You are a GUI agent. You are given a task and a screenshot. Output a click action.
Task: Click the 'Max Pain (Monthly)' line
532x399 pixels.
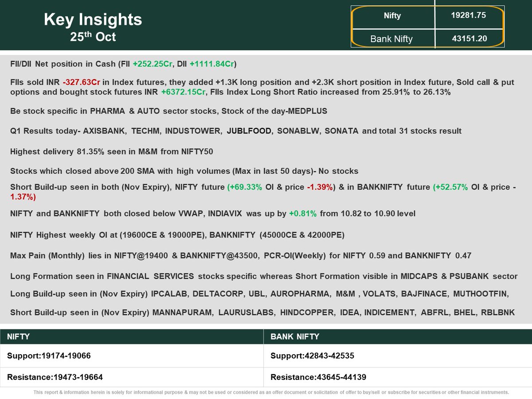click(x=241, y=255)
